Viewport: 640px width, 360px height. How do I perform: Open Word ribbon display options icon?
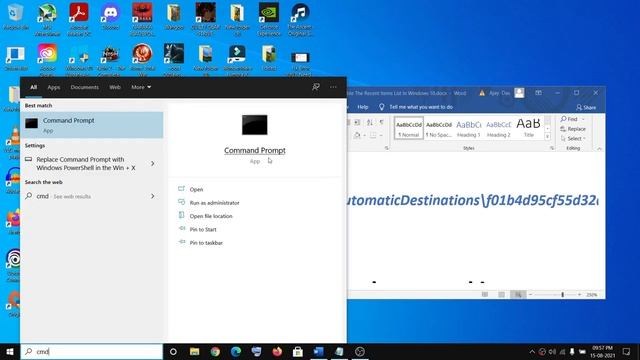[x=538, y=93]
